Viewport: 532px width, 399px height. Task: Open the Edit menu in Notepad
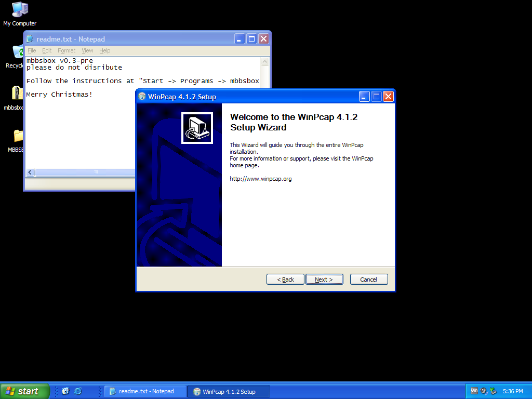tap(47, 50)
